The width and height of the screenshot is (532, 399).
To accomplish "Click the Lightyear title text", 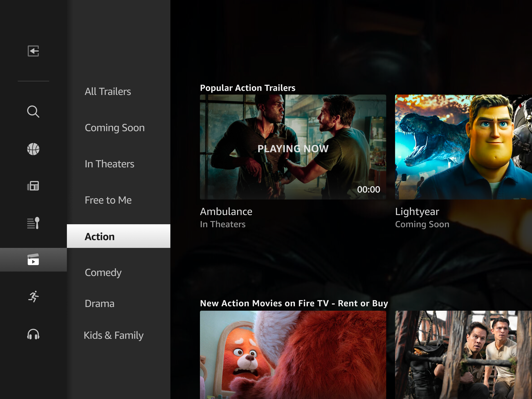I will pos(417,212).
